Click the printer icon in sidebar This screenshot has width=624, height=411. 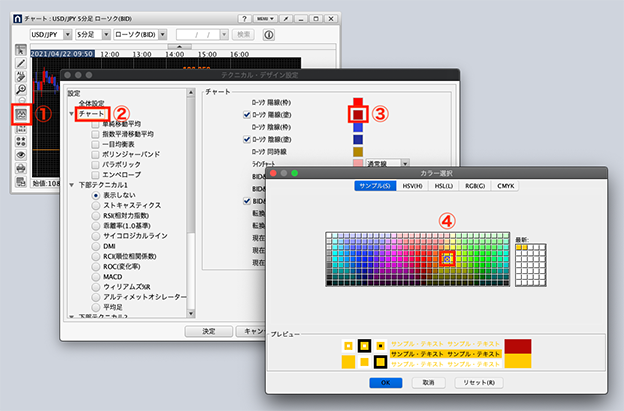coord(20,169)
